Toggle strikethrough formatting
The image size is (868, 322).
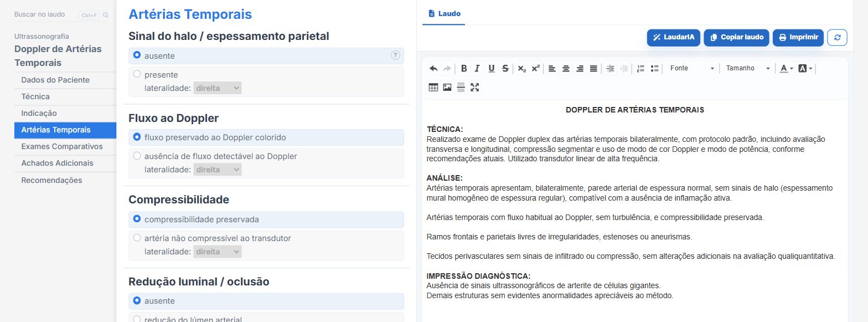tap(505, 68)
